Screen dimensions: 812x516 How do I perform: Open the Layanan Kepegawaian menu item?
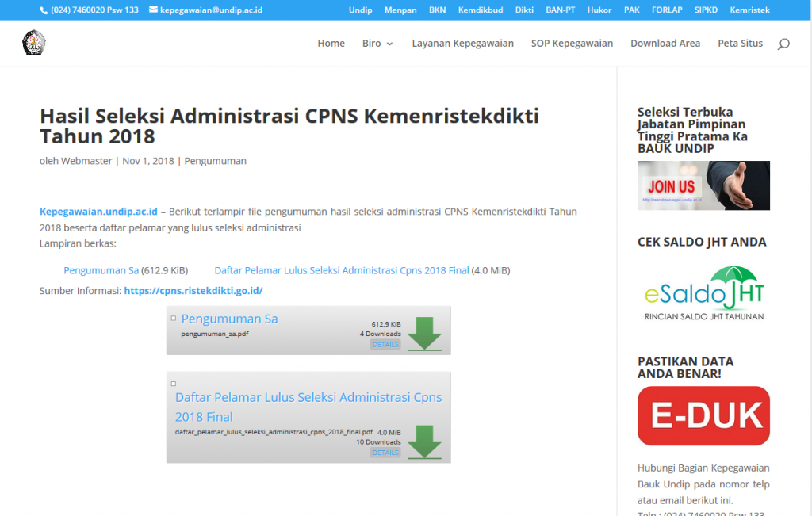[462, 44]
